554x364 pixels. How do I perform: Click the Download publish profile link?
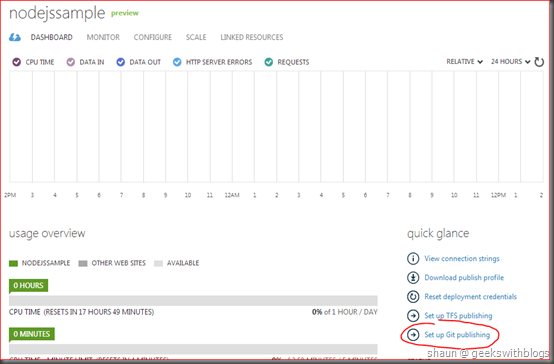point(464,278)
